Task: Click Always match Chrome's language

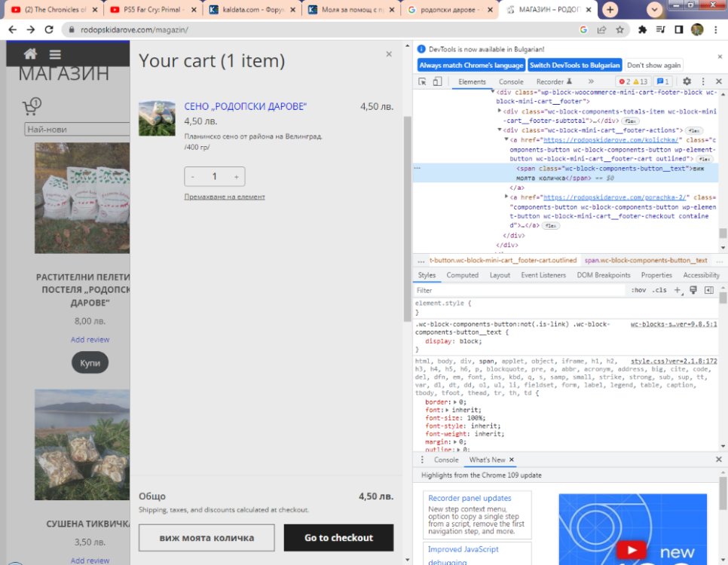Action: 471,66
